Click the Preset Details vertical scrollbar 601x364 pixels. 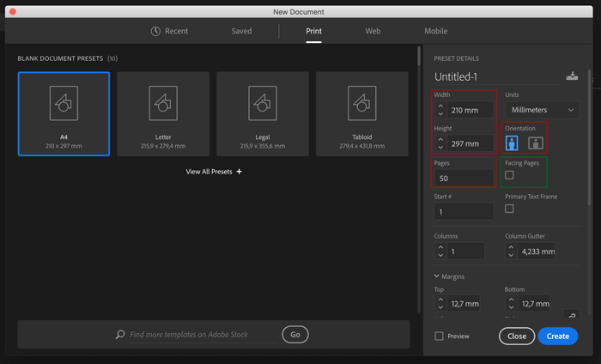point(590,138)
